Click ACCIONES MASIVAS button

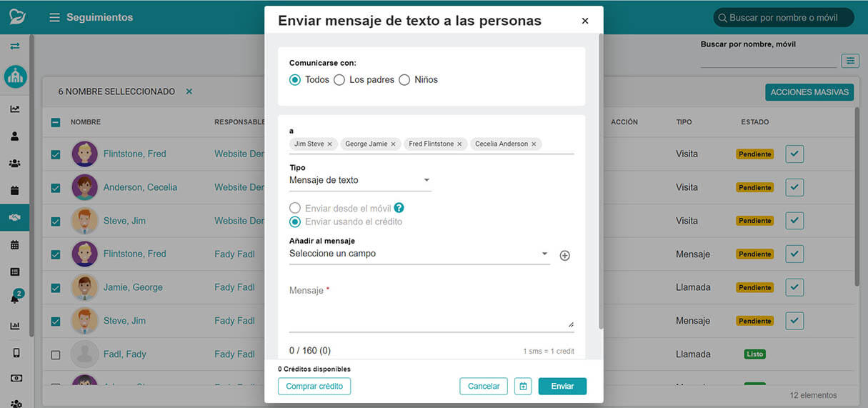(810, 92)
